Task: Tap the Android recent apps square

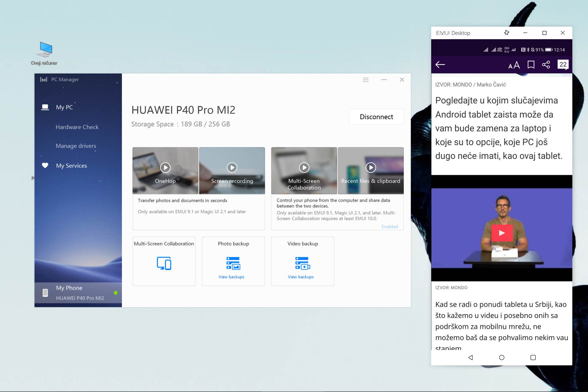Action: tap(533, 357)
